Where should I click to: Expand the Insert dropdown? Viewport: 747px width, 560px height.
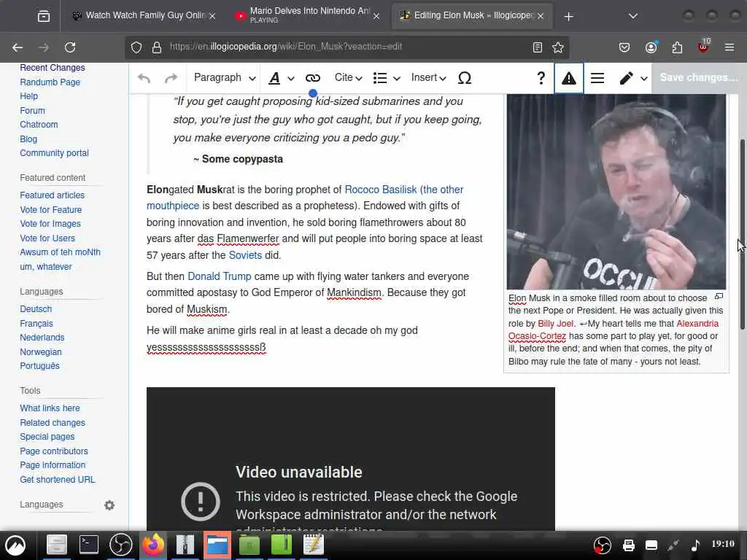tap(428, 77)
